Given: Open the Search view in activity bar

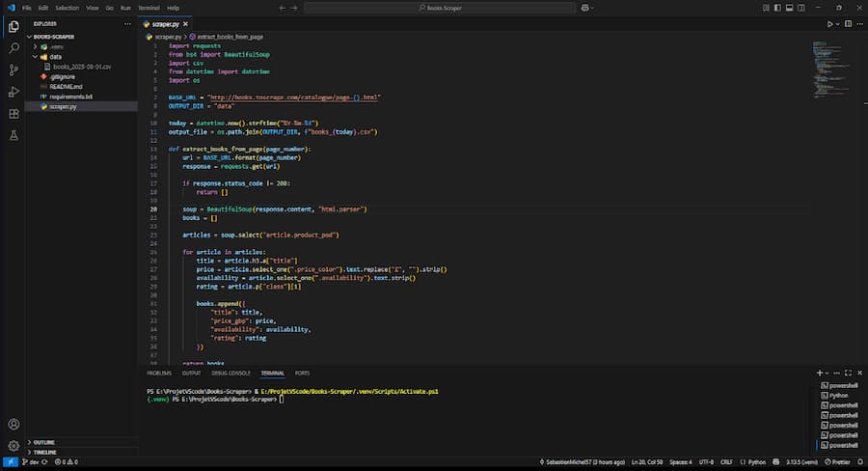Looking at the screenshot, I should [x=14, y=47].
